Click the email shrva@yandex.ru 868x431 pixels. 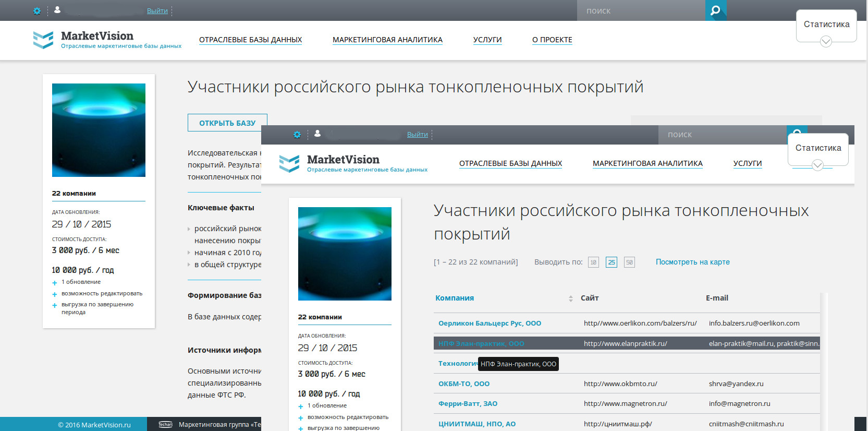tap(736, 384)
